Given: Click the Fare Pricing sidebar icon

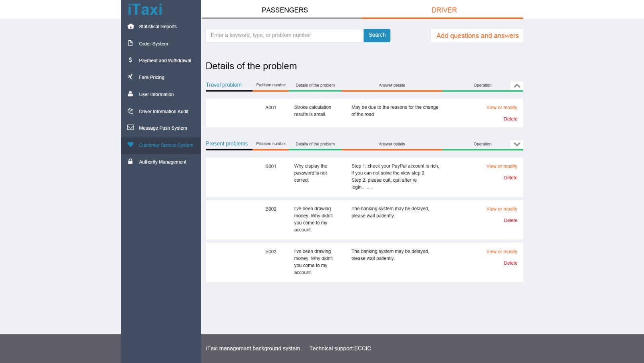Looking at the screenshot, I should (130, 77).
